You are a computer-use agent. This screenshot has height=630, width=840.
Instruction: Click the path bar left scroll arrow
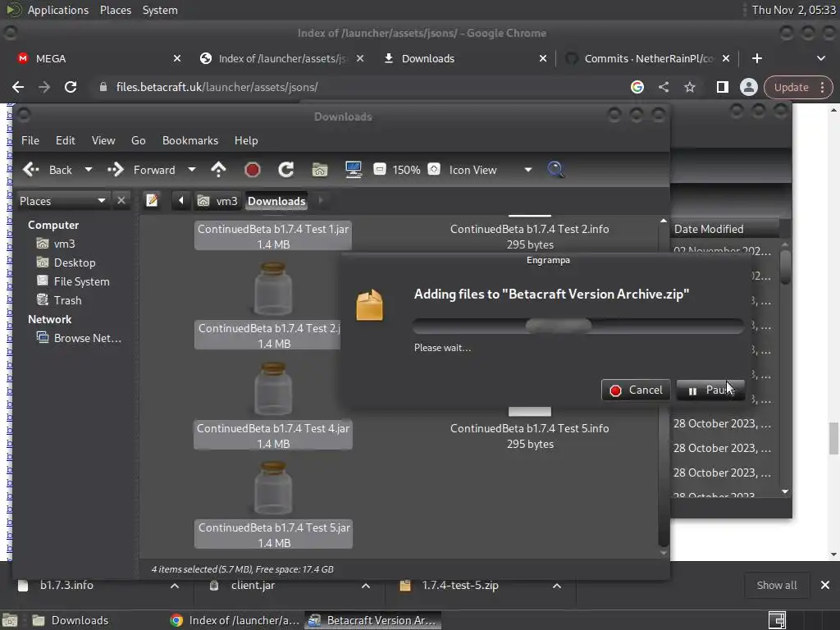click(x=181, y=200)
